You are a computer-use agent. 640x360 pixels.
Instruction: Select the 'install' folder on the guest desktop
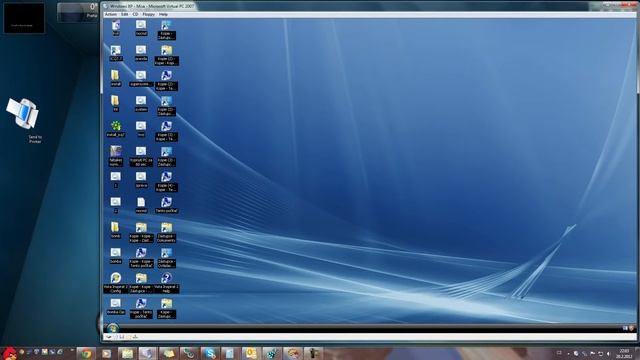[x=116, y=78]
